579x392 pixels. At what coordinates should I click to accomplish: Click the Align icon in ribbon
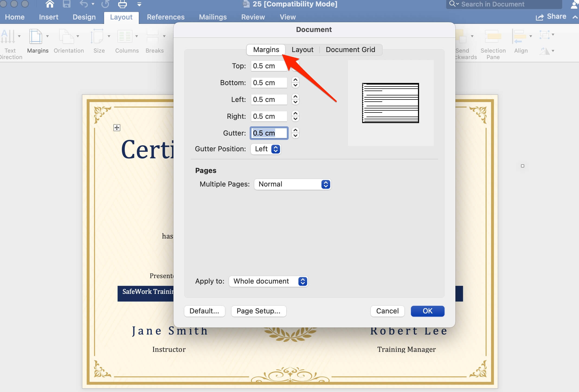point(519,37)
